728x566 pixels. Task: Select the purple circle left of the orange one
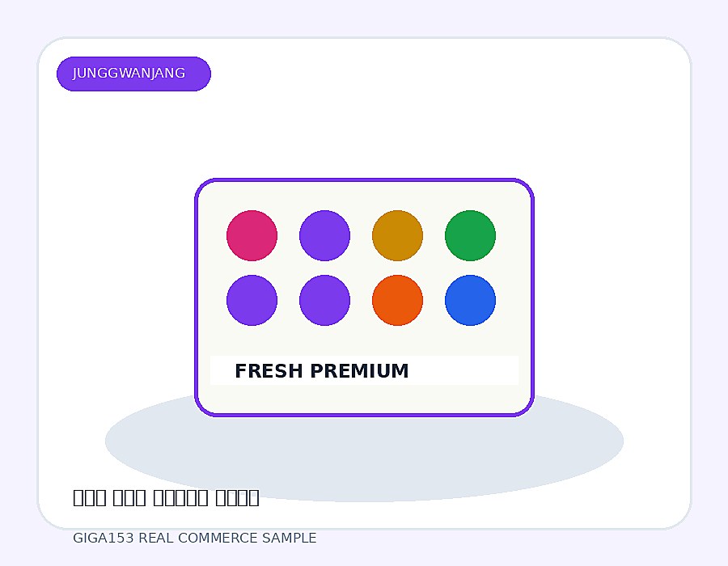(324, 300)
